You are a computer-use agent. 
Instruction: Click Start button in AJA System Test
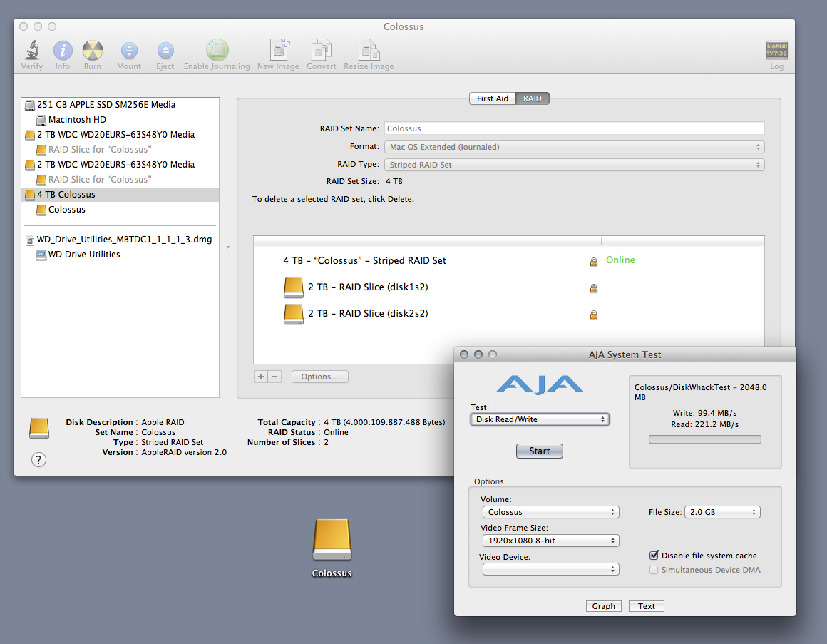540,451
